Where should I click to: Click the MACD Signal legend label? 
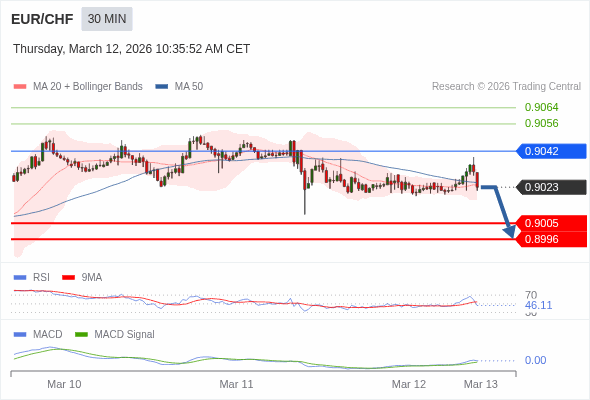point(125,335)
